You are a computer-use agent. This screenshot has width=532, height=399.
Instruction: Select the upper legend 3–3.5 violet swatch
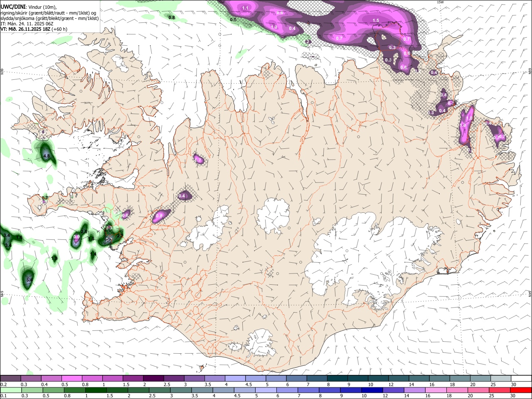[x=194, y=378]
